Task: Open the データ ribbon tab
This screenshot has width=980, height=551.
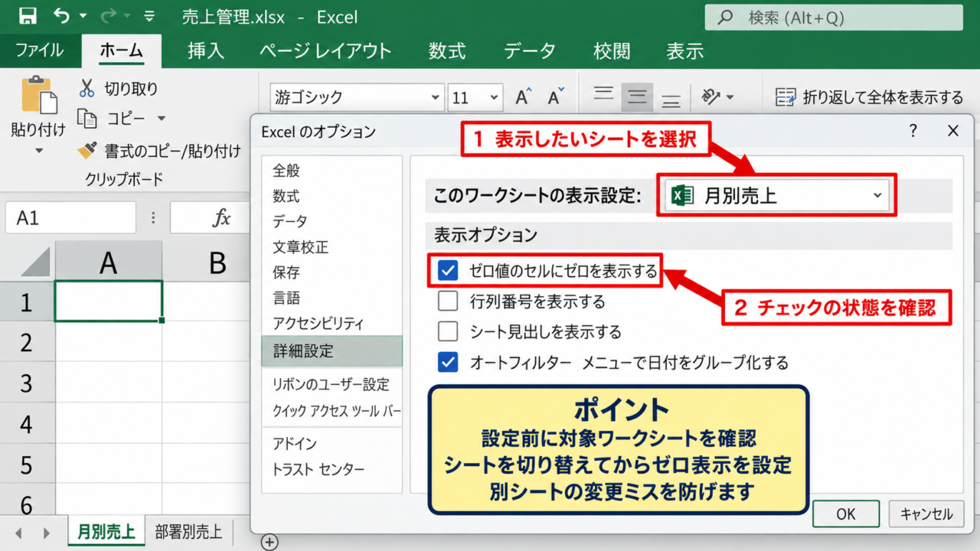Action: 529,51
